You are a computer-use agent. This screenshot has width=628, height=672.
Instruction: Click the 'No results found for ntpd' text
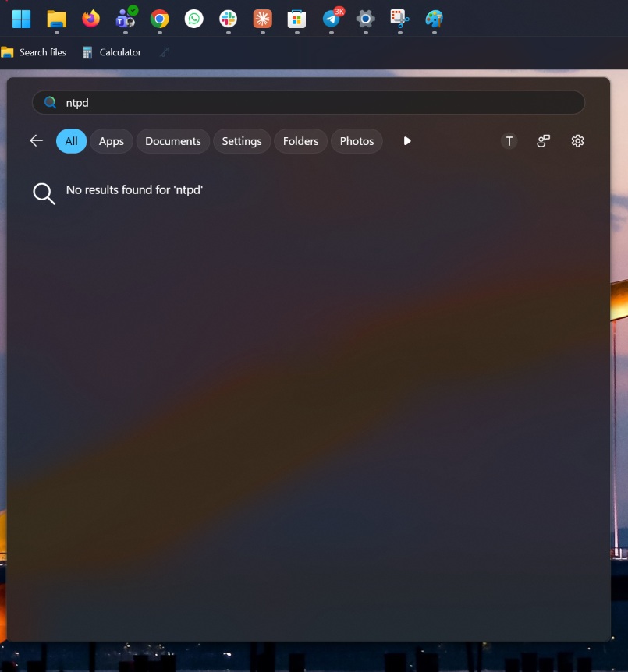pos(134,190)
